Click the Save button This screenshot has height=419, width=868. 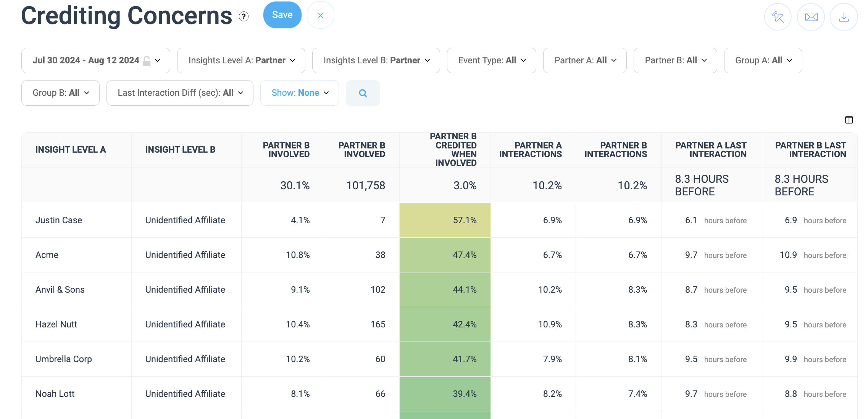tap(282, 15)
